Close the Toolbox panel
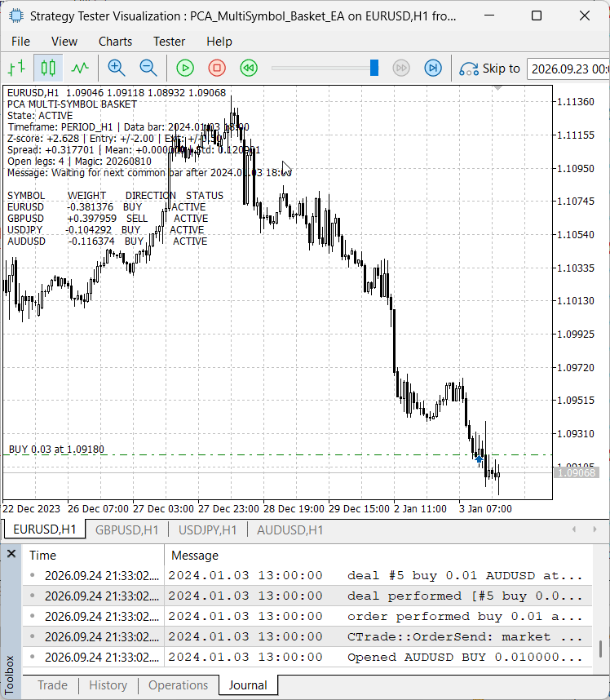 [x=11, y=554]
